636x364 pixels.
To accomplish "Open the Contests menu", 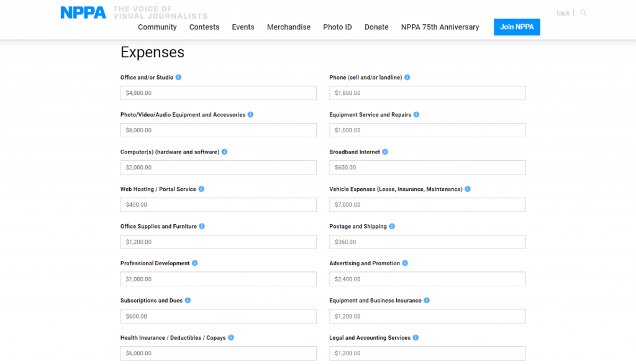I will (x=204, y=27).
